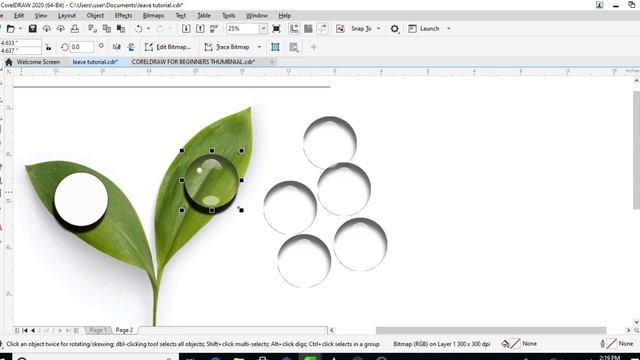Click the Open folder icon in toolbar
The height and width of the screenshot is (360, 640).
(11, 29)
